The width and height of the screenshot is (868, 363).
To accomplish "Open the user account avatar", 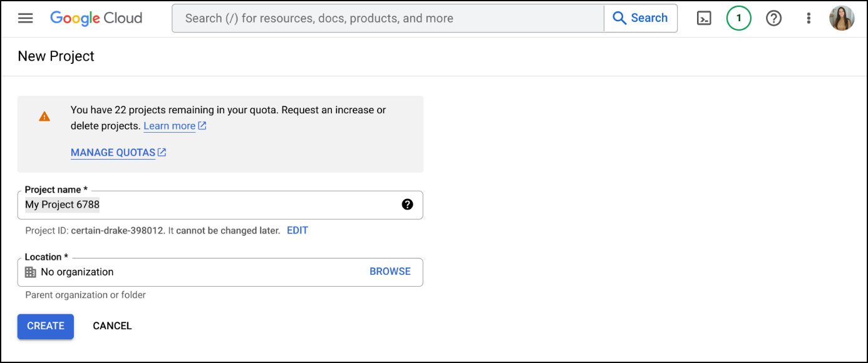I will pyautogui.click(x=842, y=18).
